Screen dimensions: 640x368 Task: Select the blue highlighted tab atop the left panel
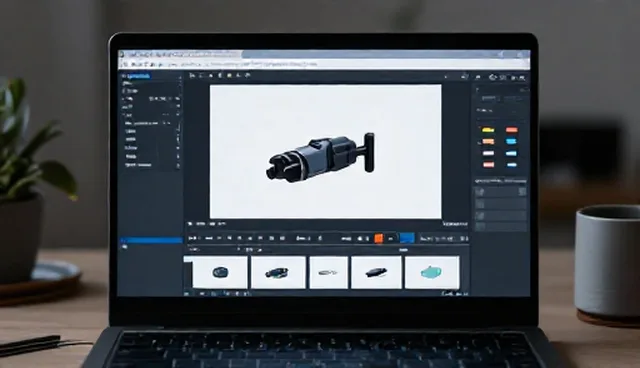coord(136,76)
